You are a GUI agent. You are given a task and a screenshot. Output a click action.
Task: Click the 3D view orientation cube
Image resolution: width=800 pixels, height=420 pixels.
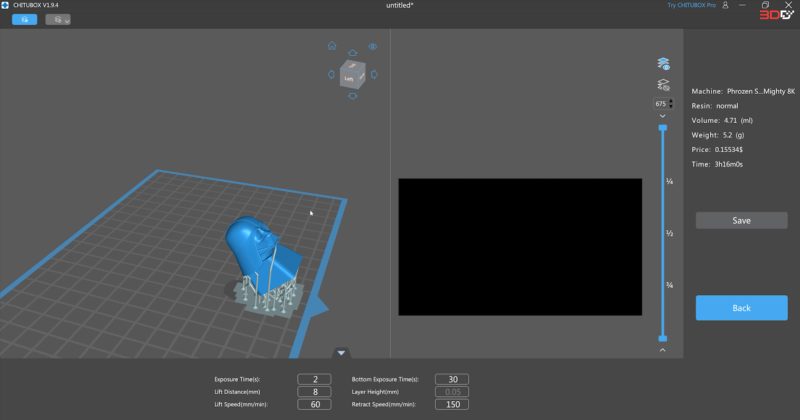[x=351, y=75]
